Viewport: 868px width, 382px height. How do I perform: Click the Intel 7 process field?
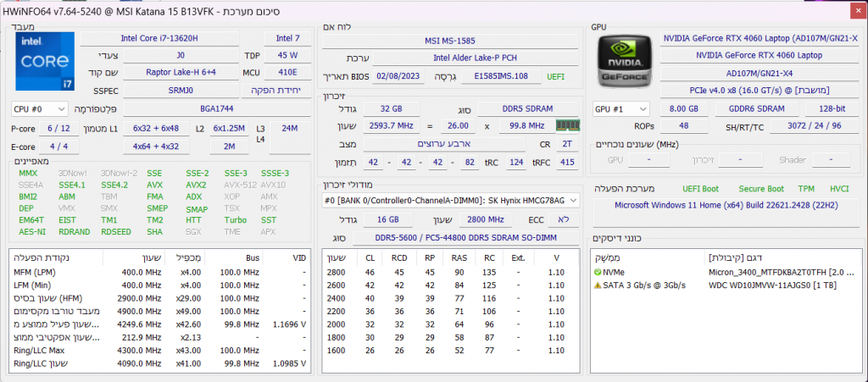(x=288, y=38)
